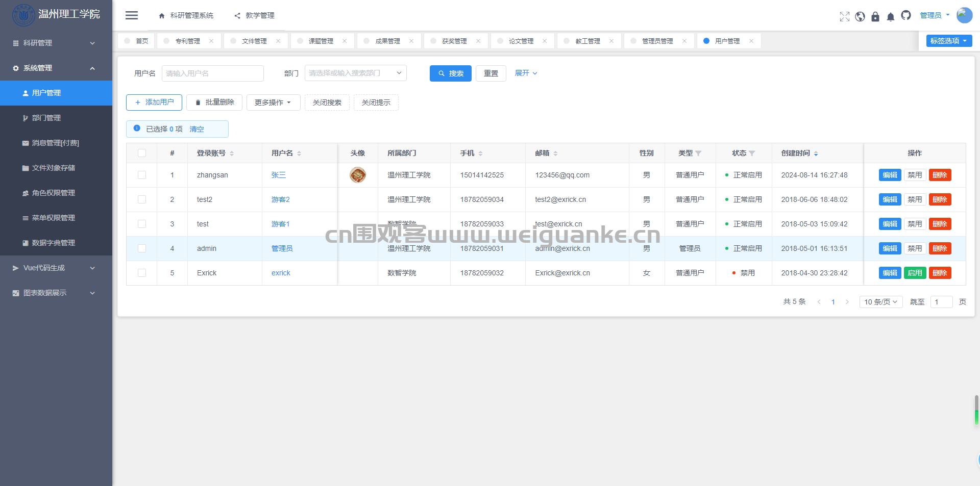
Task: Close the 教工管理 tab
Action: point(611,41)
